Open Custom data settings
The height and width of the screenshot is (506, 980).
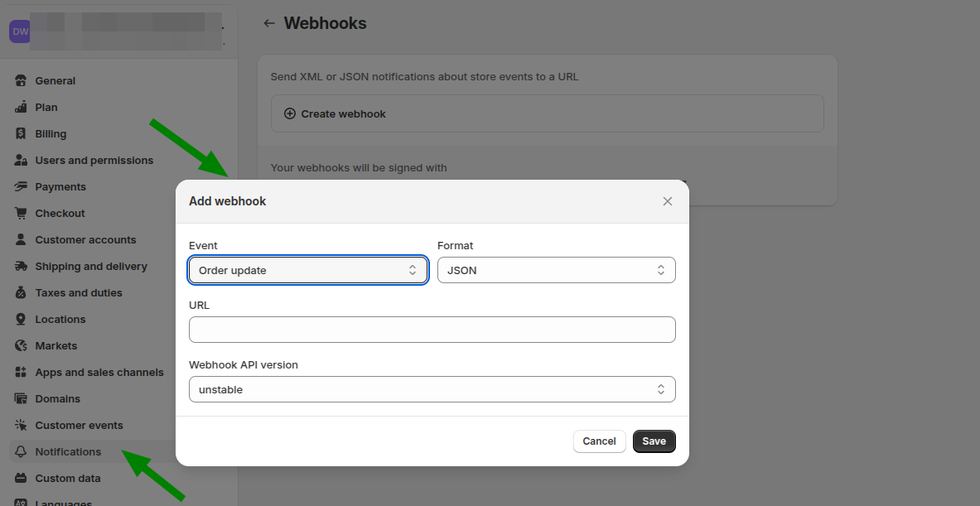[67, 479]
